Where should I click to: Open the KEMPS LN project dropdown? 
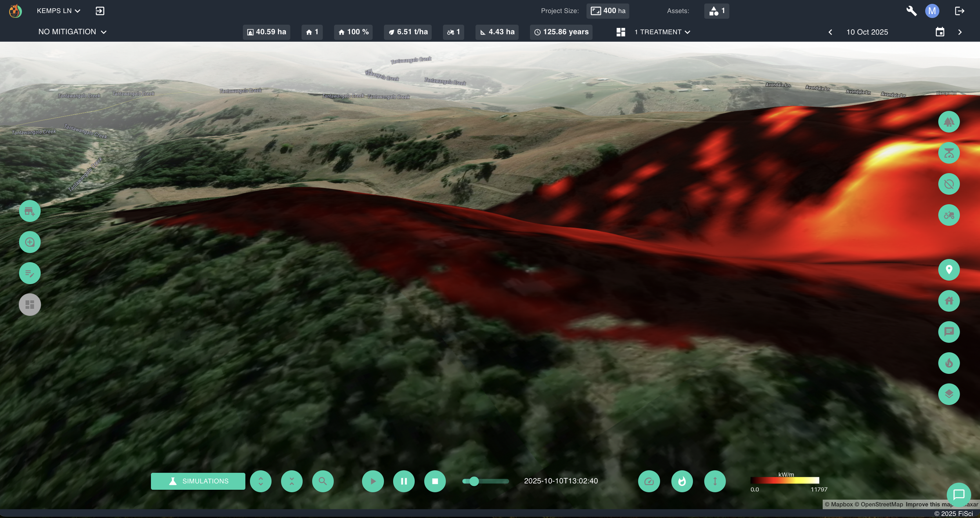tap(58, 11)
